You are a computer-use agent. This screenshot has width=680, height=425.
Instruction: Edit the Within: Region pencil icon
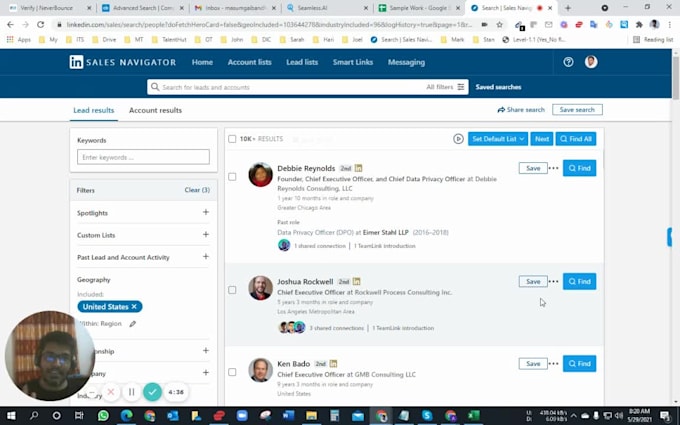pos(133,324)
